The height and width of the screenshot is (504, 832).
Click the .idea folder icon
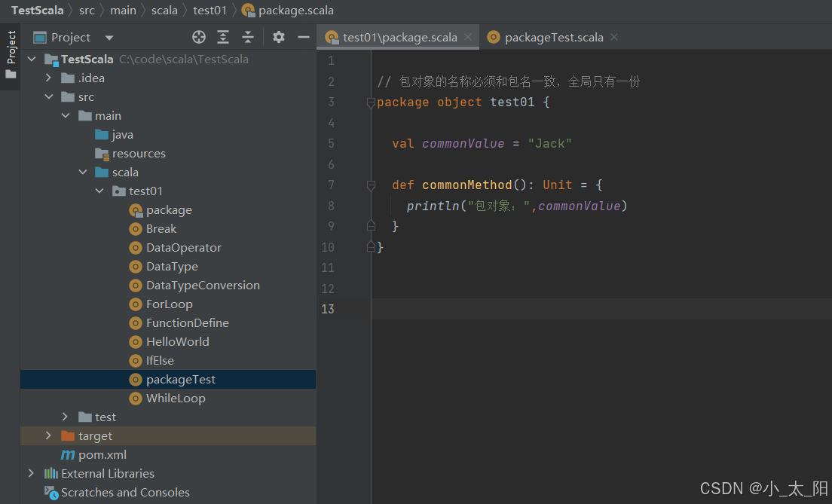tap(68, 78)
